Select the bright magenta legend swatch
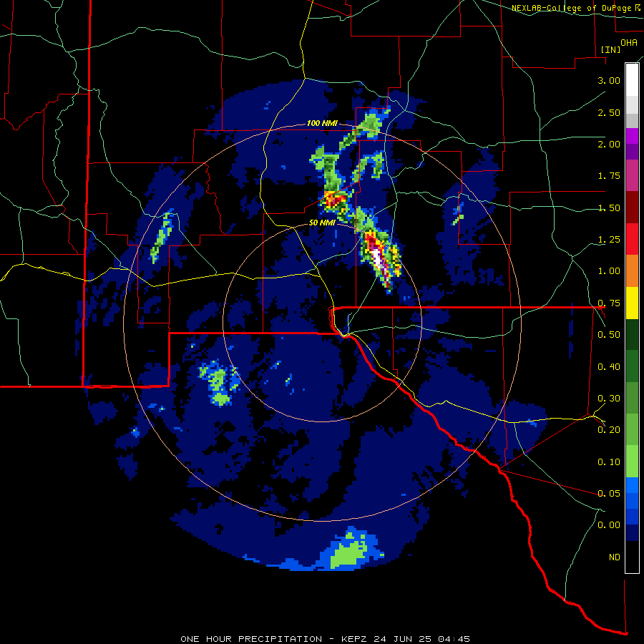The image size is (644, 644). click(632, 136)
